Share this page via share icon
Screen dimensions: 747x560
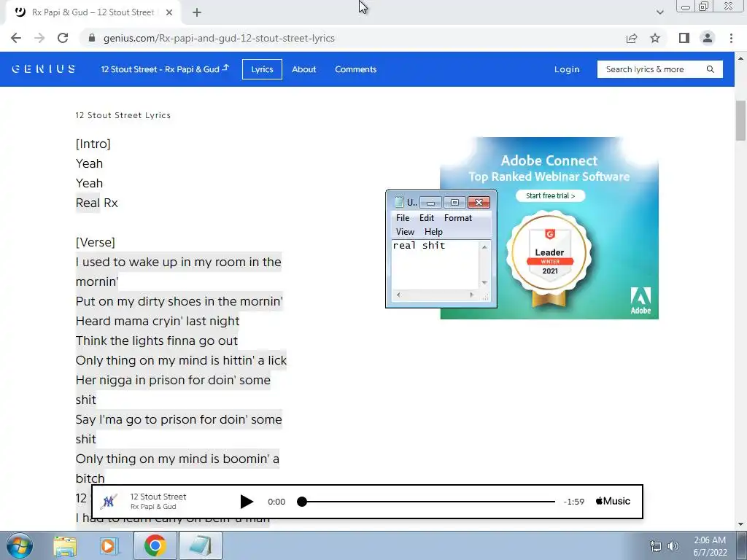click(x=632, y=38)
